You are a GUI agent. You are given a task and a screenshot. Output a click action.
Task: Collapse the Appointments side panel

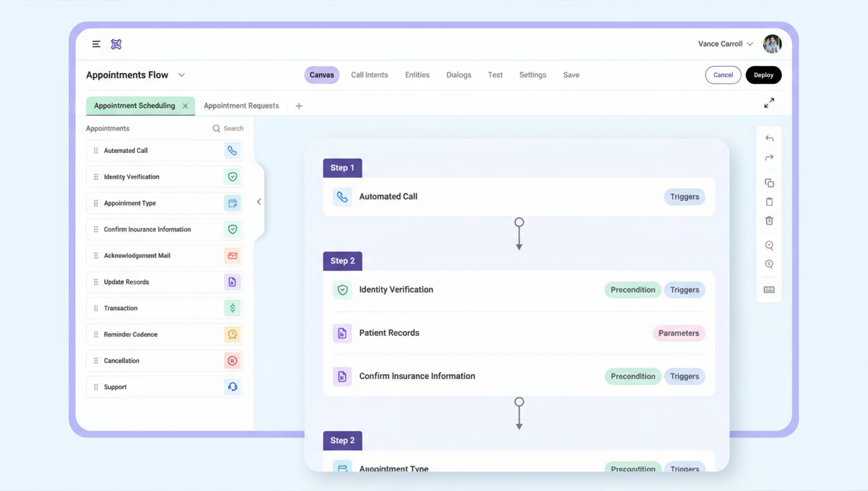259,202
